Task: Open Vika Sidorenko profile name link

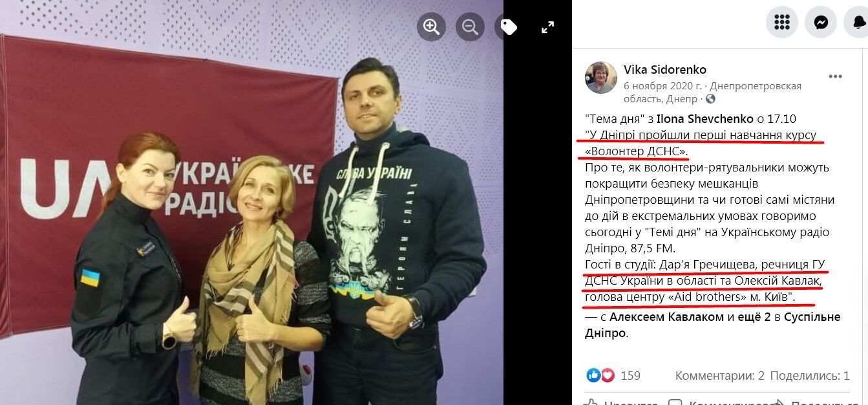Action: tap(665, 69)
